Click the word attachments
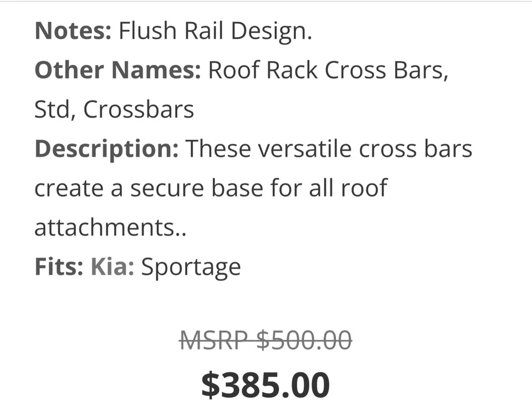Screen dimensions: 532x413 (x=105, y=228)
